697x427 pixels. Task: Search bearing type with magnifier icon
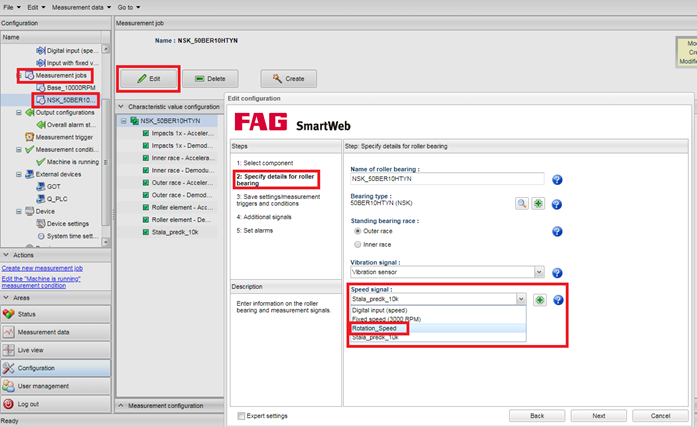522,204
